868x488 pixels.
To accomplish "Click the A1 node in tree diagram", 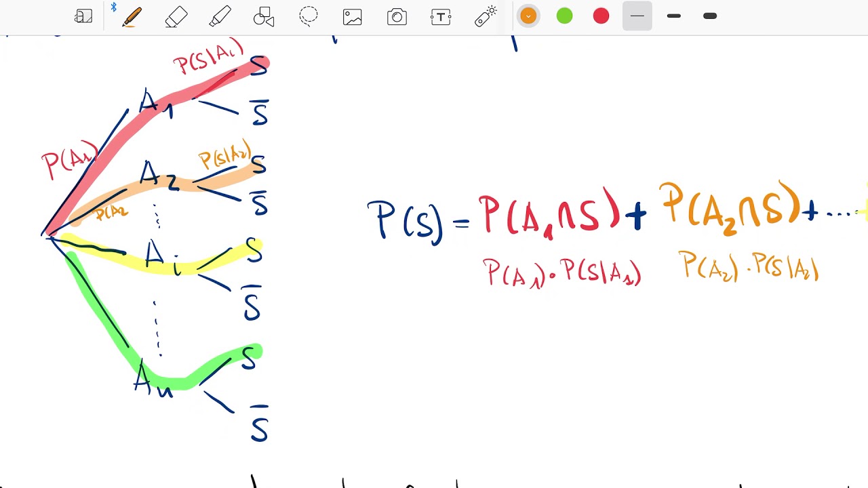I will pyautogui.click(x=157, y=102).
